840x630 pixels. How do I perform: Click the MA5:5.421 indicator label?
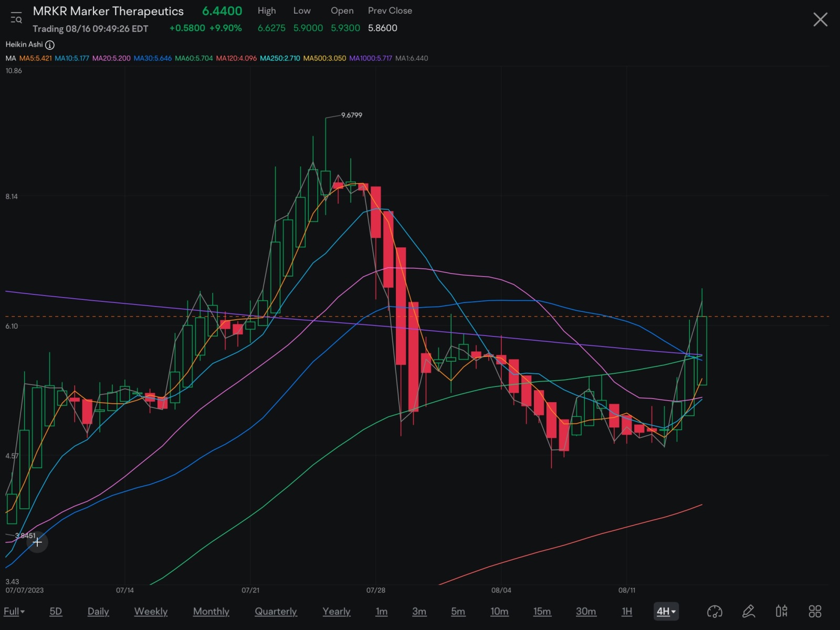36,58
